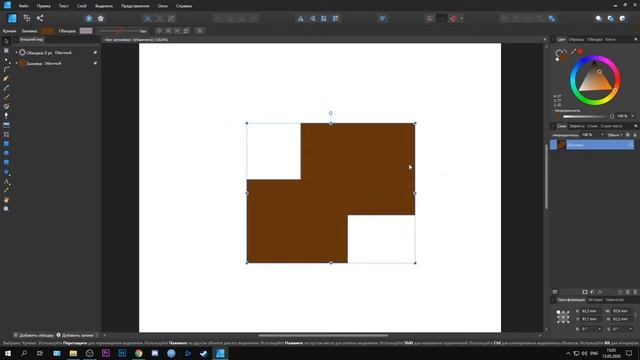Click the Flip Vertical toolbar icon

tap(312, 18)
